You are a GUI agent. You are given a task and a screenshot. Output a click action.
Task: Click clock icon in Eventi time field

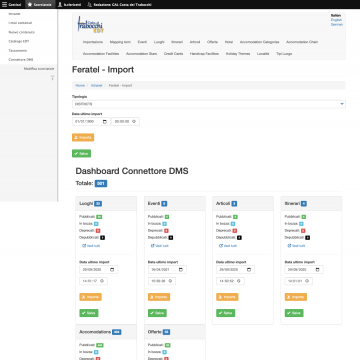point(170,281)
